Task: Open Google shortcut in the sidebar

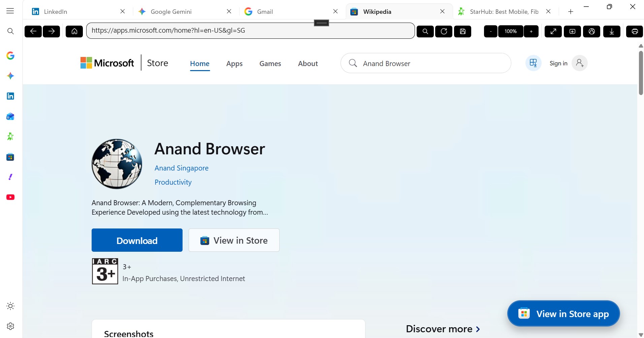Action: tap(10, 56)
